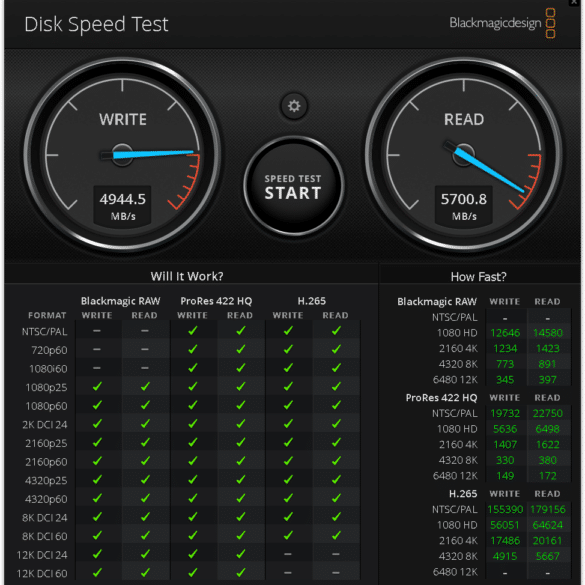
Task: Click the ProRes 422 HQ READ checkmark for 4320p60
Action: 241,498
